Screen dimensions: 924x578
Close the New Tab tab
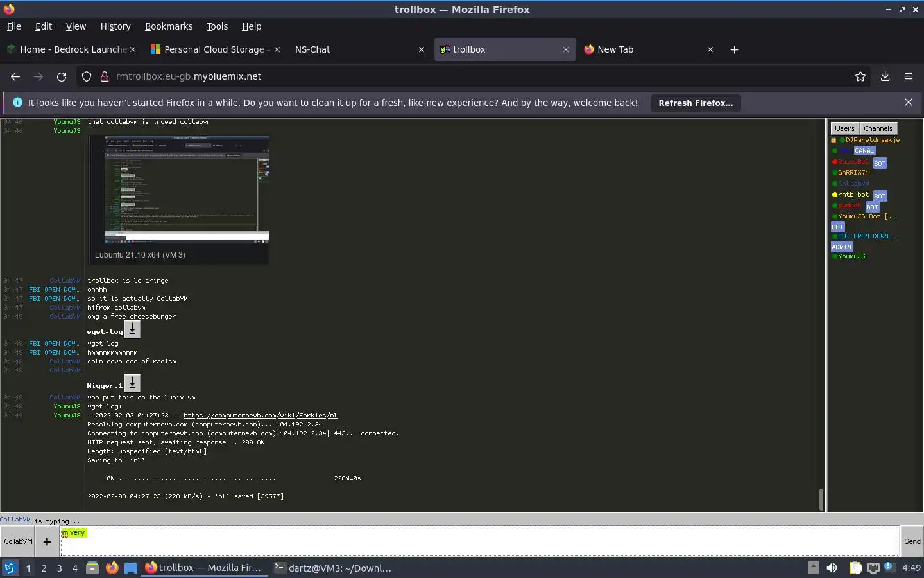pos(710,49)
